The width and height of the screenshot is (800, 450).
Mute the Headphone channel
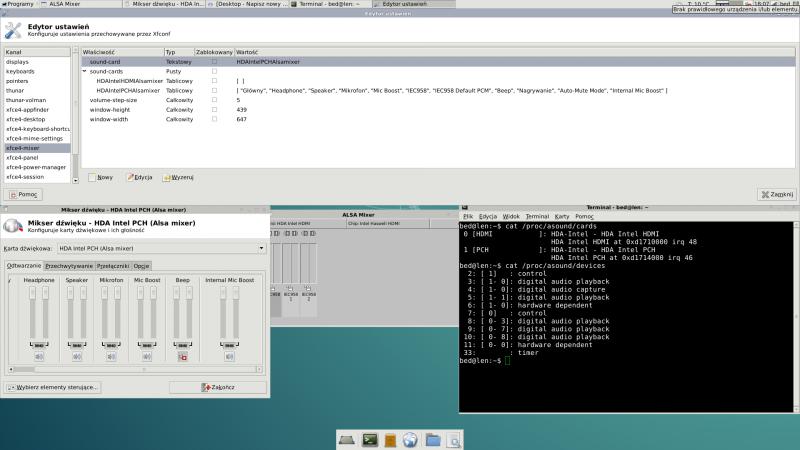click(x=39, y=355)
